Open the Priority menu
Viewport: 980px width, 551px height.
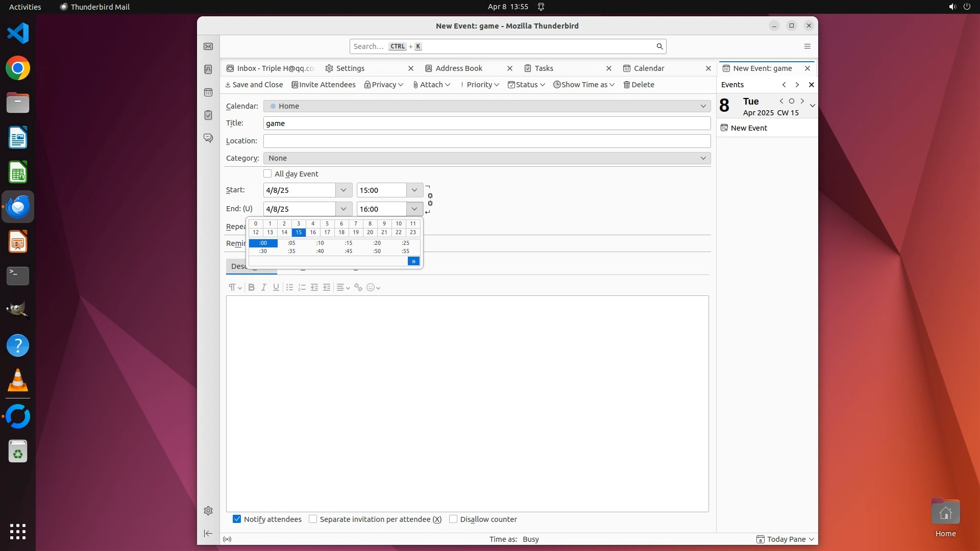(480, 85)
